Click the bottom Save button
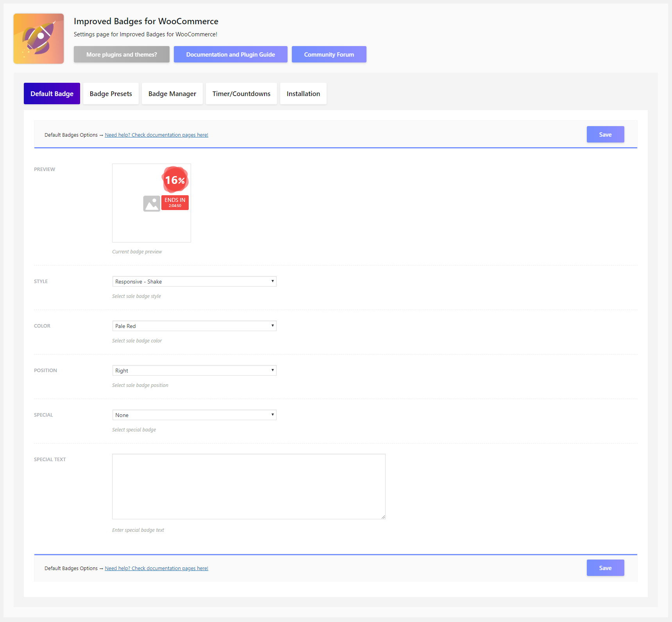Screen dimensions: 672x622 (605, 568)
